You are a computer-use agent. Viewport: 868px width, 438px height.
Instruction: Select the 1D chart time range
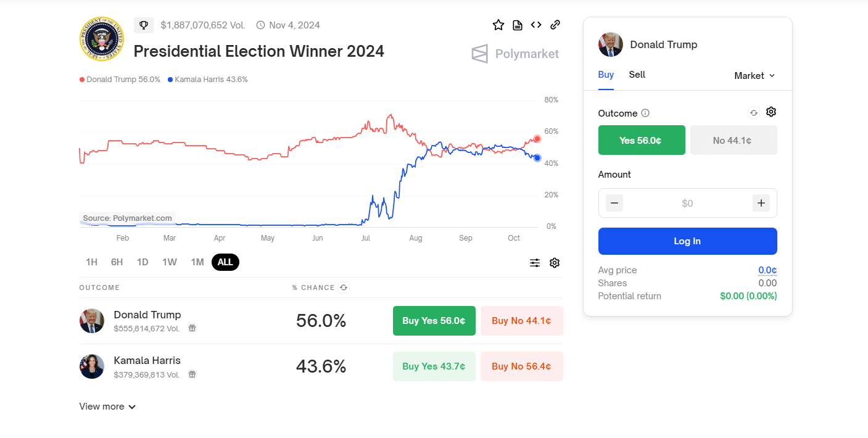(x=143, y=262)
